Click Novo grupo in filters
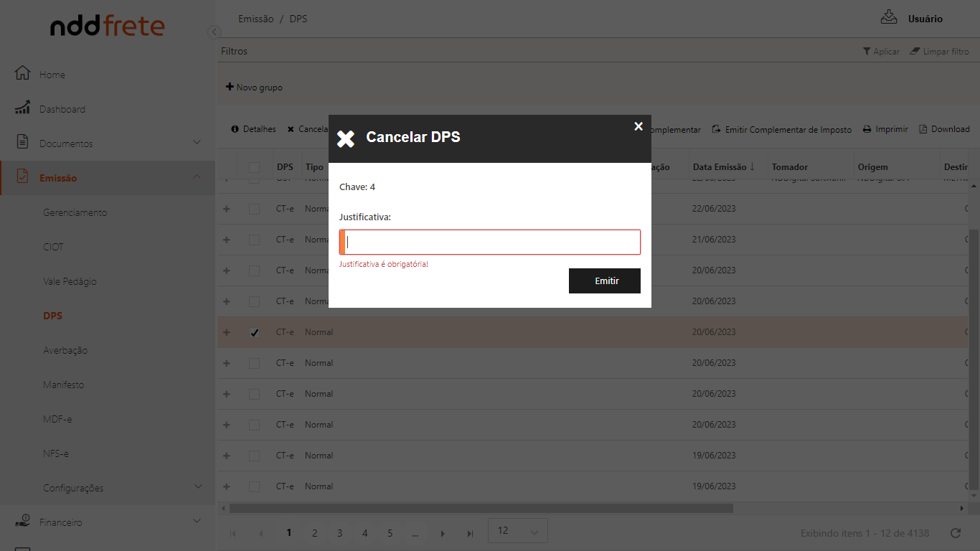This screenshot has height=551, width=980. click(254, 88)
